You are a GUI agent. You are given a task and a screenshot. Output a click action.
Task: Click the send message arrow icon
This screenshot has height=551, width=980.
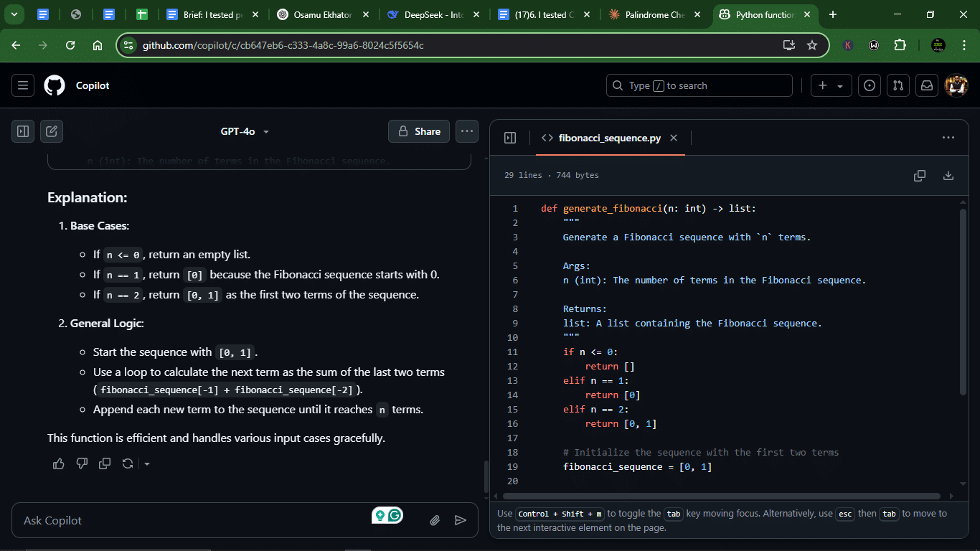(x=461, y=520)
